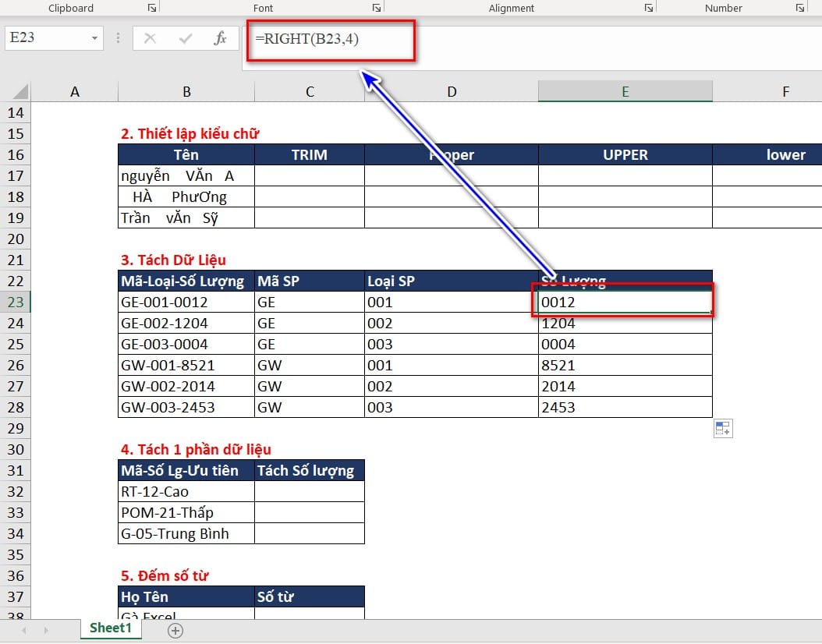Click the Cancel X formula icon
The width and height of the screenshot is (822, 644).
pyautogui.click(x=150, y=38)
